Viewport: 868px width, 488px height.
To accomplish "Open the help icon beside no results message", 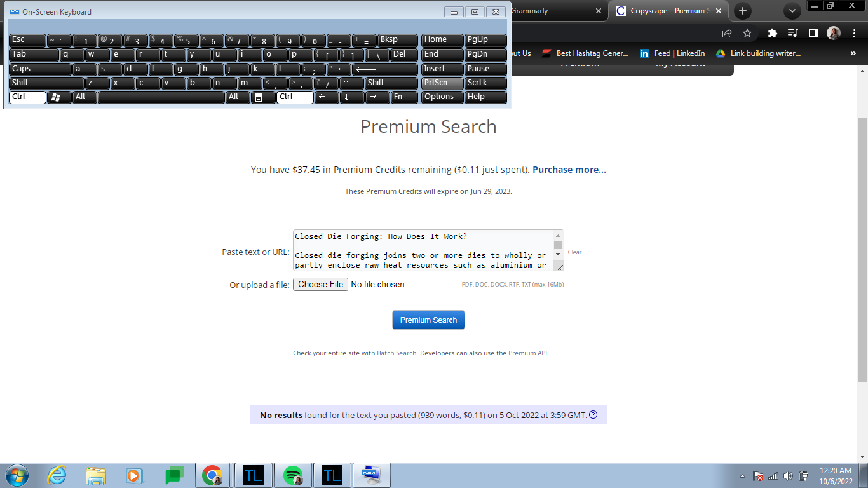I will [593, 415].
